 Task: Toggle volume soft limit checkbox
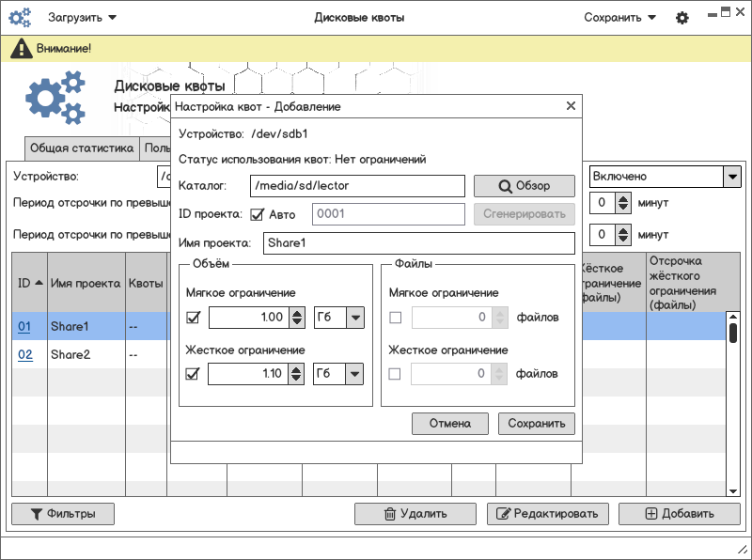pos(194,318)
